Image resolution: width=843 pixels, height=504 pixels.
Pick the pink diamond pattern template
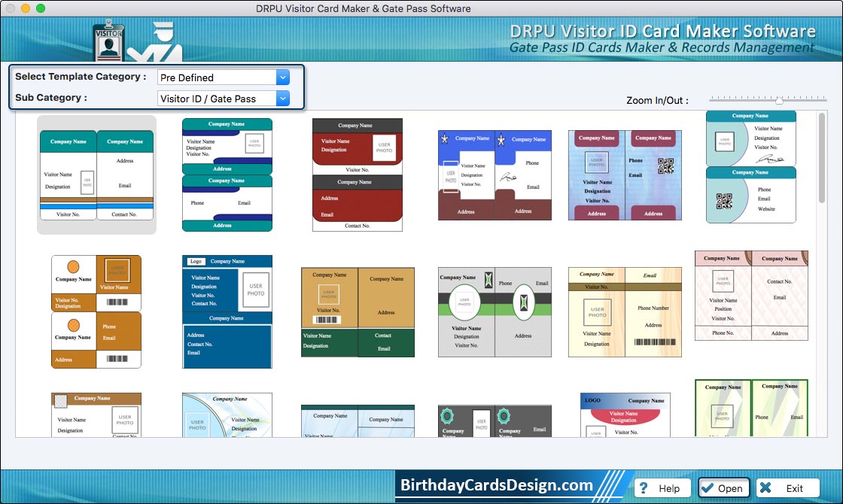point(751,296)
